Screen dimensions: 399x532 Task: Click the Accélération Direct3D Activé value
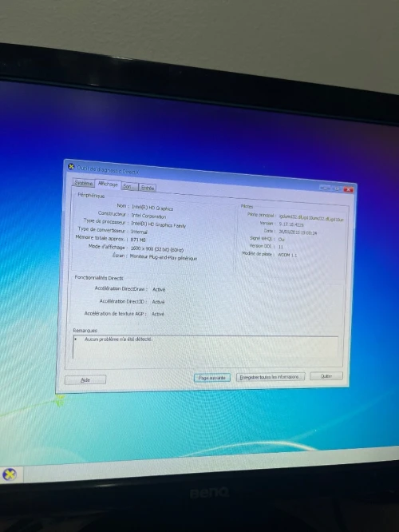coord(158,302)
